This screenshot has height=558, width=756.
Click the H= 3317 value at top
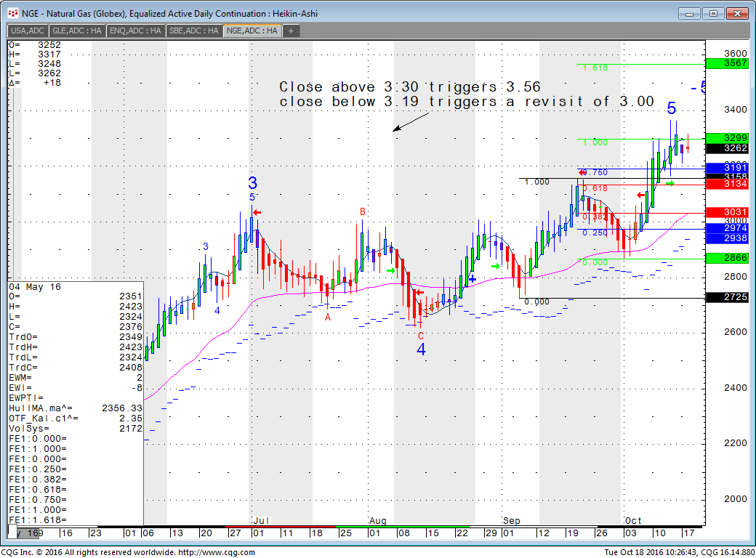tap(49, 54)
